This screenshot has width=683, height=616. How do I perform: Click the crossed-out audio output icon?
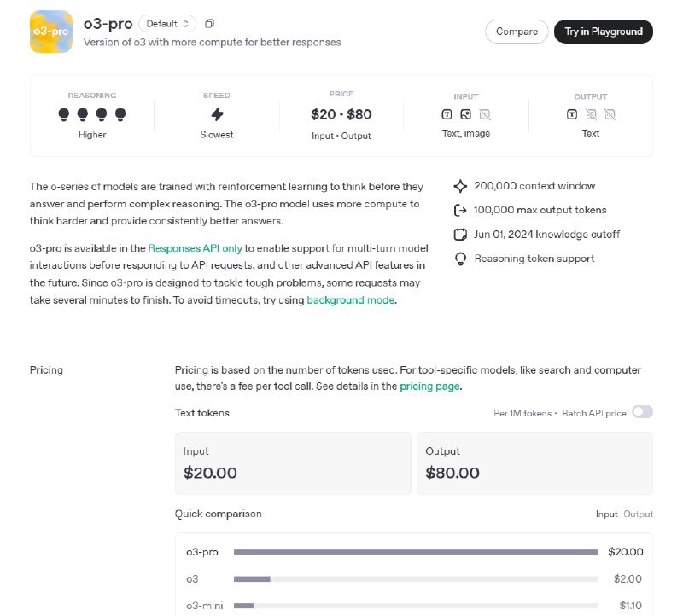pyautogui.click(x=609, y=113)
